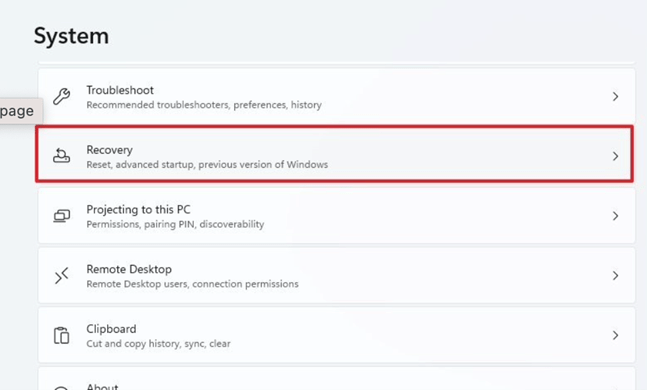Viewport: 647px width, 390px height.
Task: Open the partially visible About entry
Action: 336,379
